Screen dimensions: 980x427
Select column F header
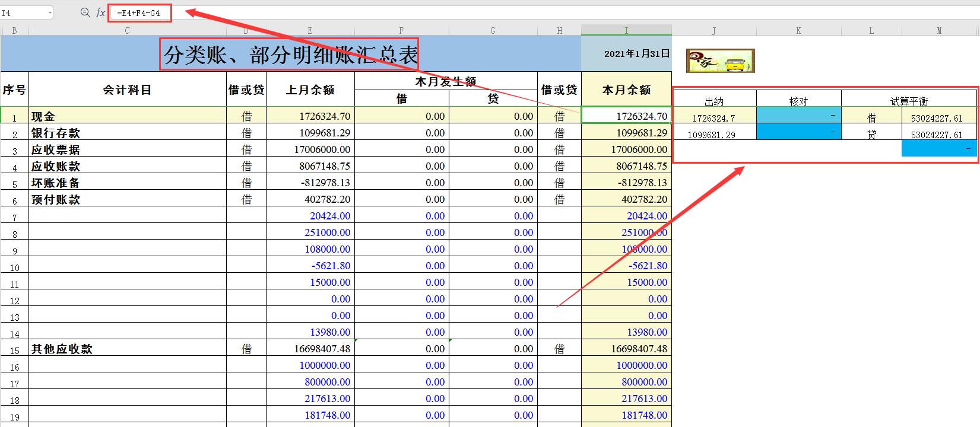pos(401,30)
